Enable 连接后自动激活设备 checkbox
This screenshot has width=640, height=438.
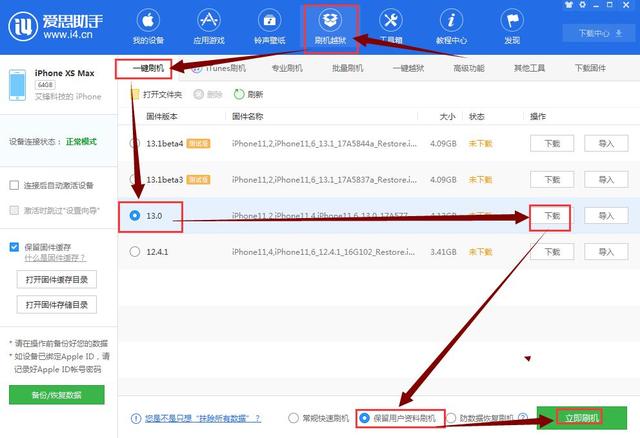coord(14,185)
